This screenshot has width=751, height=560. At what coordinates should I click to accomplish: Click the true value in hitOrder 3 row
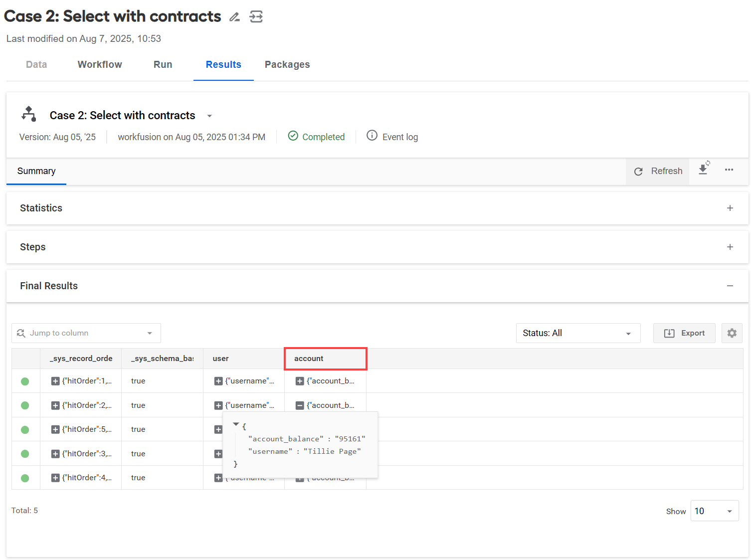[138, 454]
